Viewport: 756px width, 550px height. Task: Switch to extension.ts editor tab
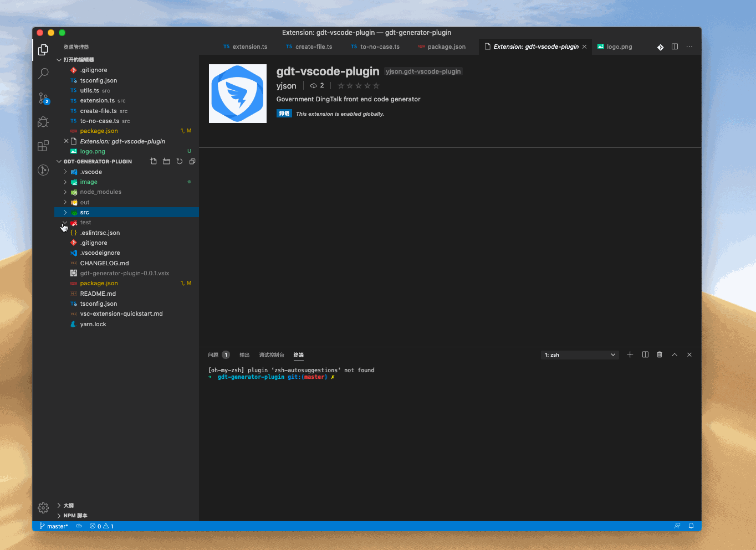[x=246, y=47]
